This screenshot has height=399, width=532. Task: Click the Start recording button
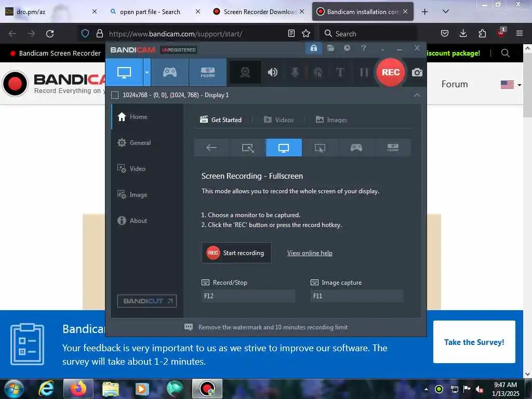236,253
